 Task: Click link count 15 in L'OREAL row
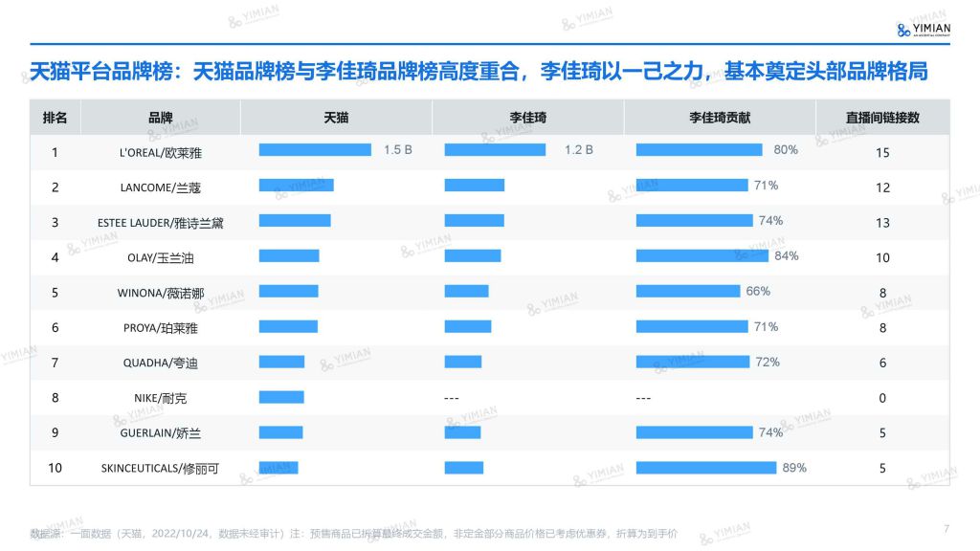tap(882, 152)
